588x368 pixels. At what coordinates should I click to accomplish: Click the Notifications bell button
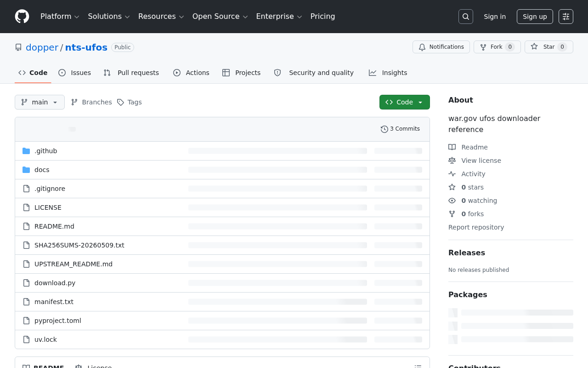click(x=441, y=47)
